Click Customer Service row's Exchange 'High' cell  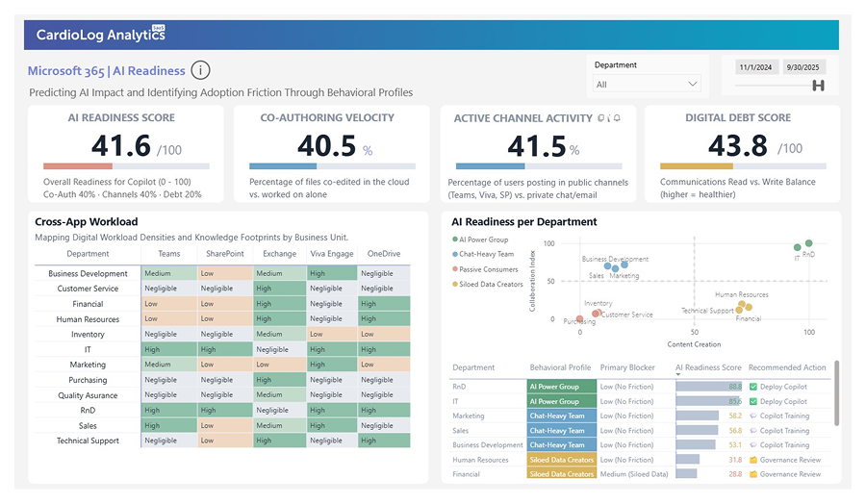[279, 289]
